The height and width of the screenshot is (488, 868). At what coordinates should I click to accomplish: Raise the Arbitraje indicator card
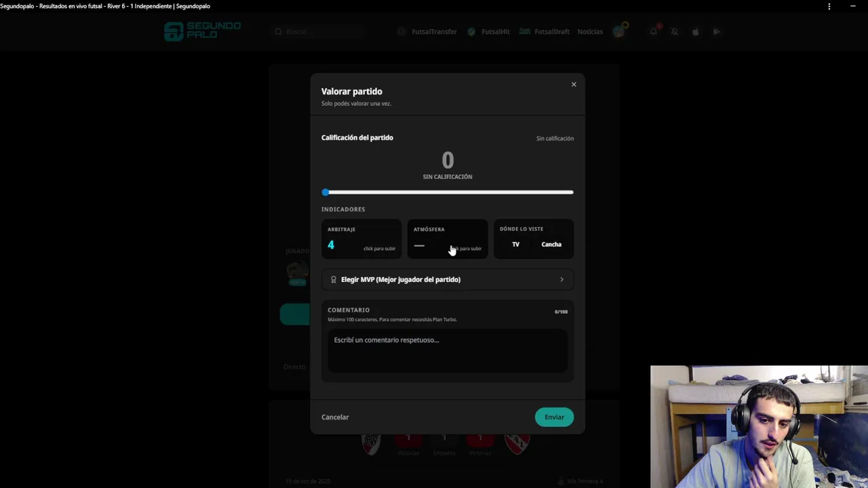pos(361,239)
